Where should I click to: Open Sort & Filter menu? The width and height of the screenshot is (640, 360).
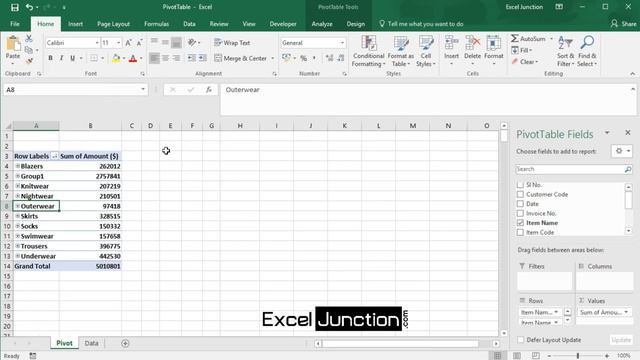tap(565, 51)
